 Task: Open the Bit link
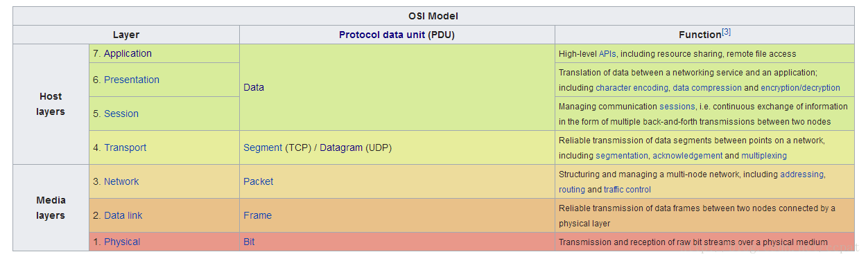coord(250,242)
